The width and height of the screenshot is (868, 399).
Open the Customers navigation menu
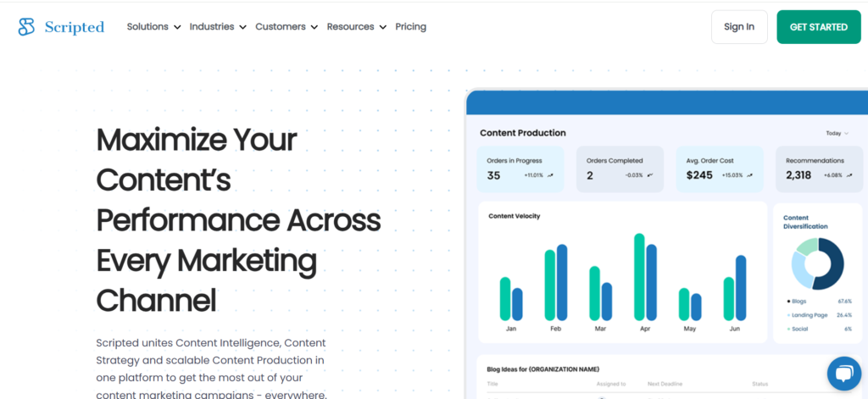click(287, 27)
